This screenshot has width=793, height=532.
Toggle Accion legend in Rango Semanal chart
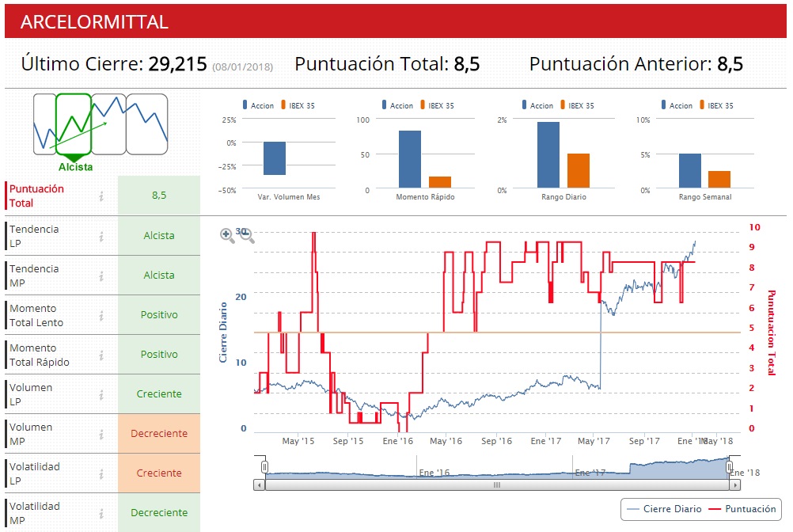coord(677,105)
